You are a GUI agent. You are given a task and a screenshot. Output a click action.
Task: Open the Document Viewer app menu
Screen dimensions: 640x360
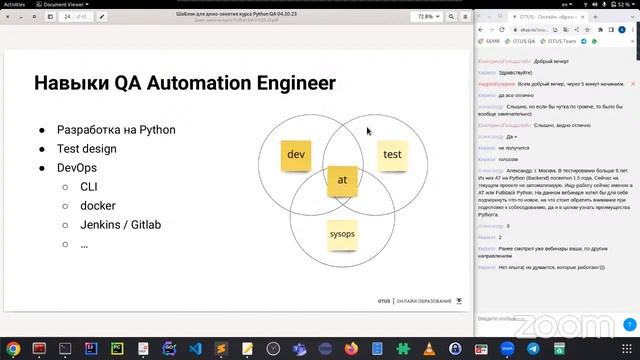(62, 4)
